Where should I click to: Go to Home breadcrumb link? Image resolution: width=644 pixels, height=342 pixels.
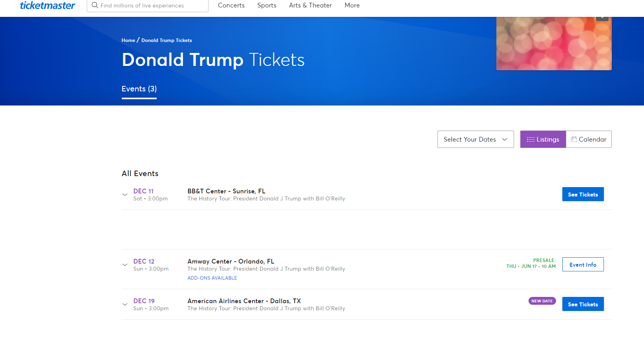coord(128,40)
